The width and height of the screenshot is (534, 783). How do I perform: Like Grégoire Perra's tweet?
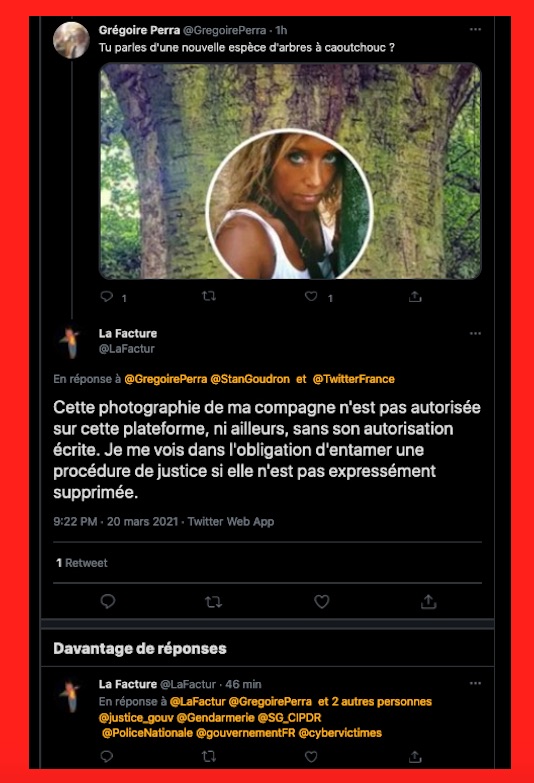[x=311, y=297]
